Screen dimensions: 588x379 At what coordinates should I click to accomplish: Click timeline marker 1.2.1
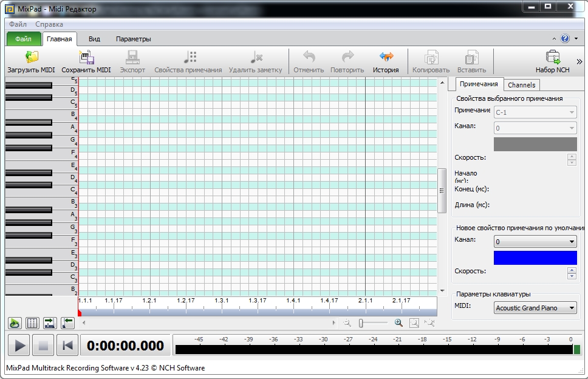tap(149, 301)
